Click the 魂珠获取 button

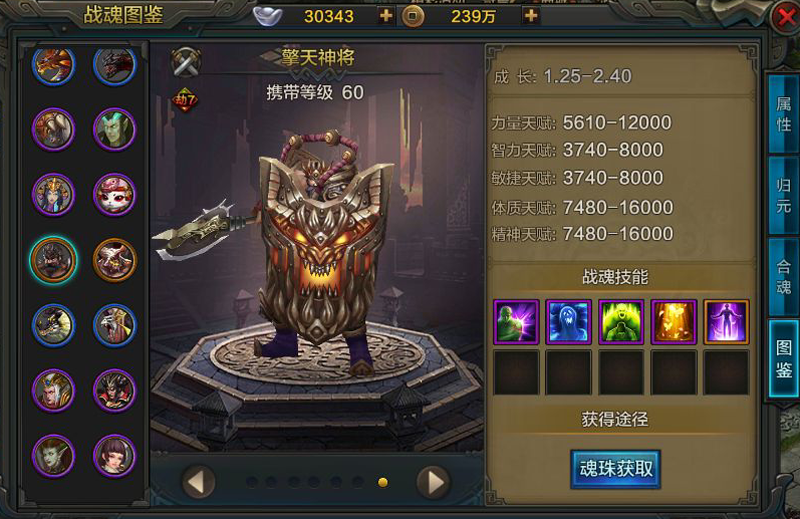pos(616,468)
